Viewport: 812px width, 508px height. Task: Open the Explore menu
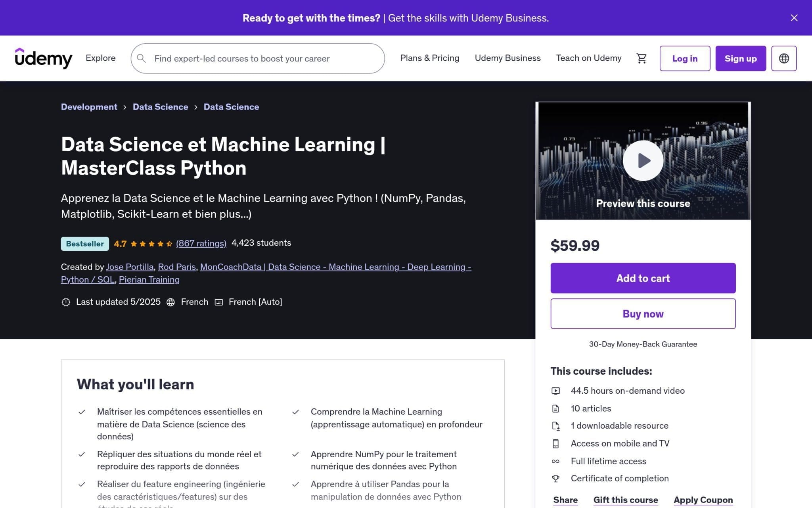(x=101, y=58)
